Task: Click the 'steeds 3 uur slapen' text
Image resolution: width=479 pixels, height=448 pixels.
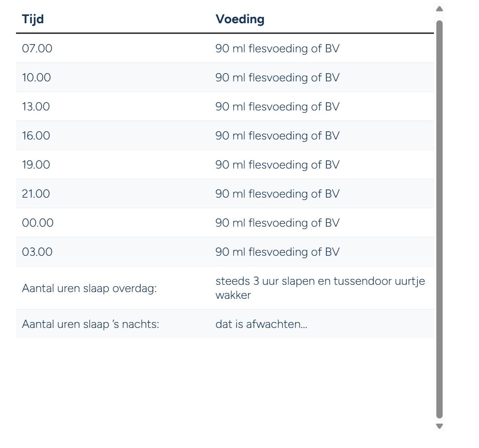Action: (265, 281)
